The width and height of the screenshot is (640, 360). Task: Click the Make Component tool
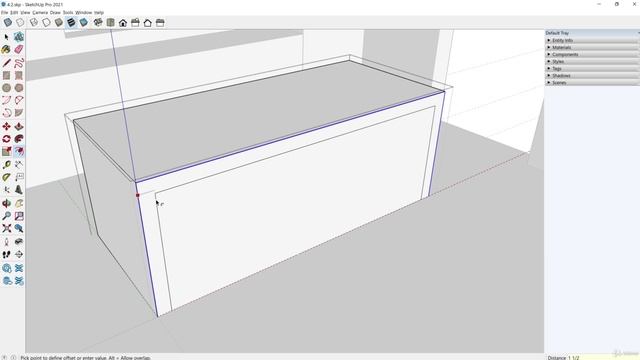[x=19, y=37]
